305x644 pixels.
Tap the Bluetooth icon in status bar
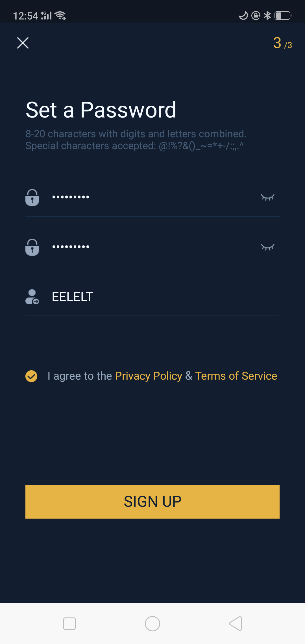click(267, 16)
